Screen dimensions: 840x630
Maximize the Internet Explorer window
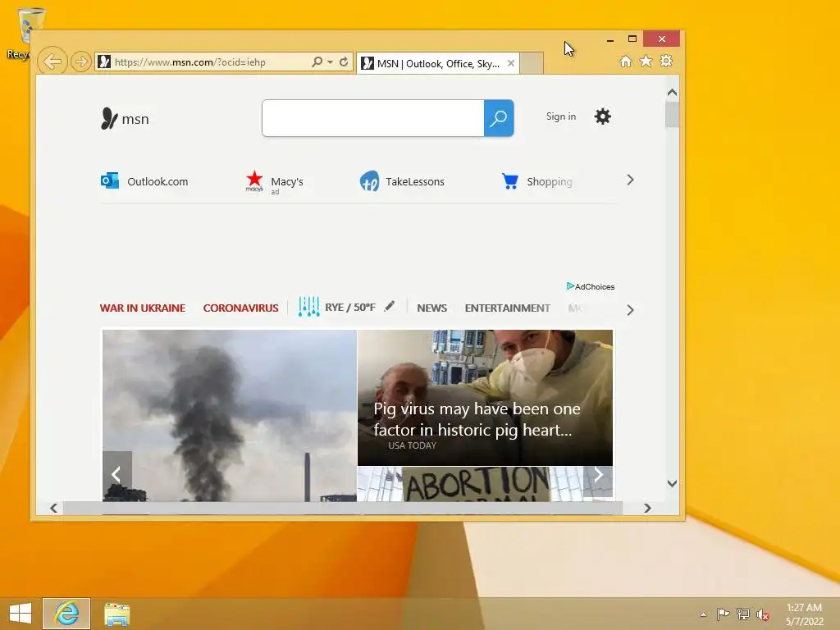click(632, 39)
